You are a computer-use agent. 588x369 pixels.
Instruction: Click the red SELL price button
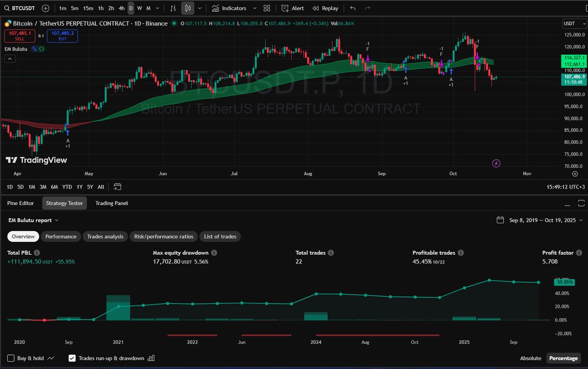click(20, 35)
